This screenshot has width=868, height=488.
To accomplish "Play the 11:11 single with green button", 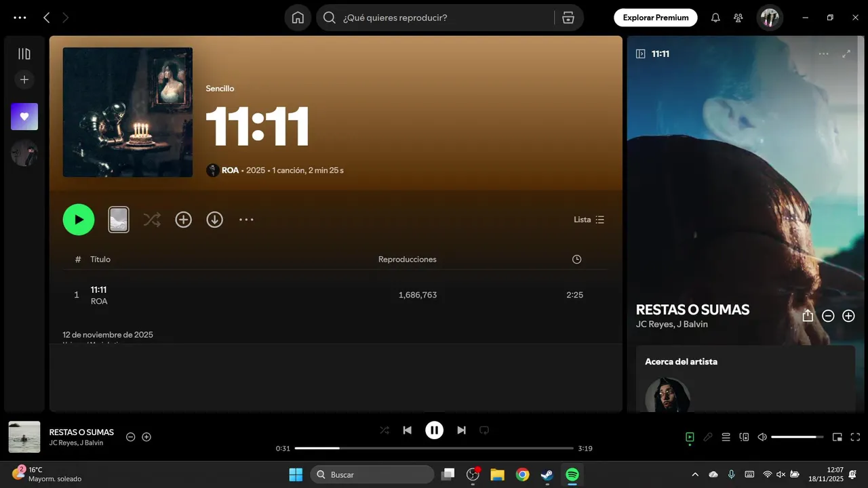I will point(79,220).
